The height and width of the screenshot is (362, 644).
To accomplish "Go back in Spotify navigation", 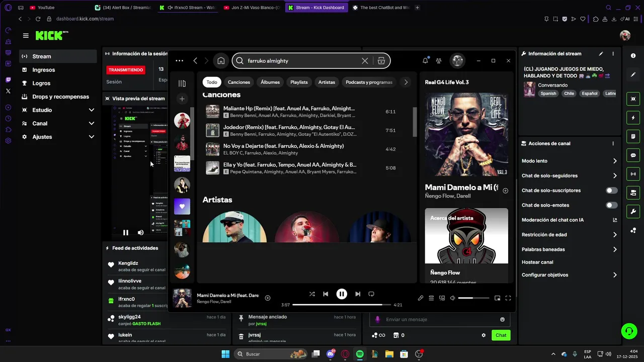I will pyautogui.click(x=195, y=61).
